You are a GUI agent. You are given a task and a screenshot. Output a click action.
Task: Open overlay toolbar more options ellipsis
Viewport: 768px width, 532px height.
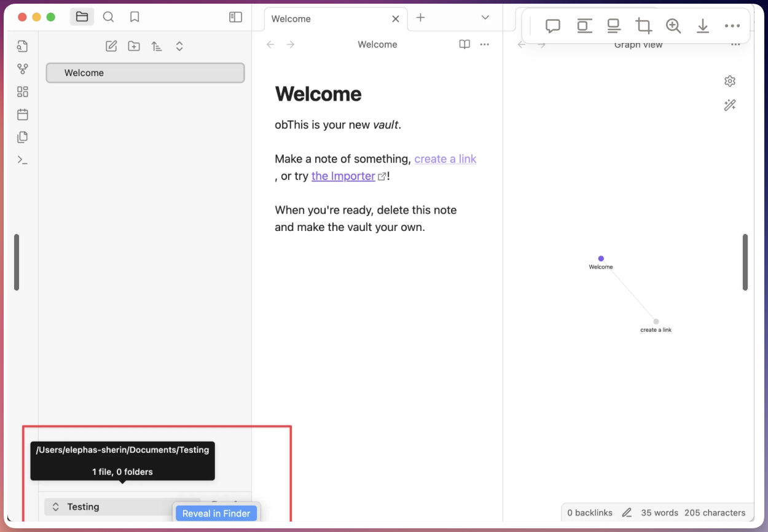(x=732, y=26)
